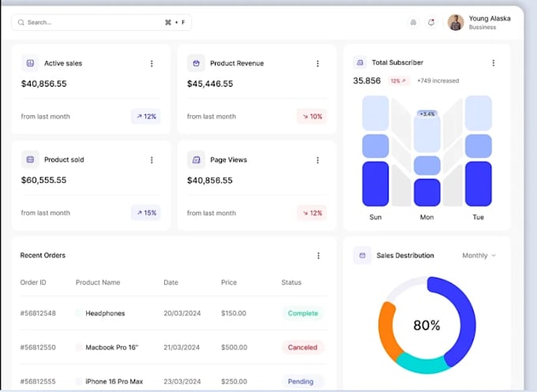Open the settings icon near the bell
537x392 pixels.
click(413, 23)
